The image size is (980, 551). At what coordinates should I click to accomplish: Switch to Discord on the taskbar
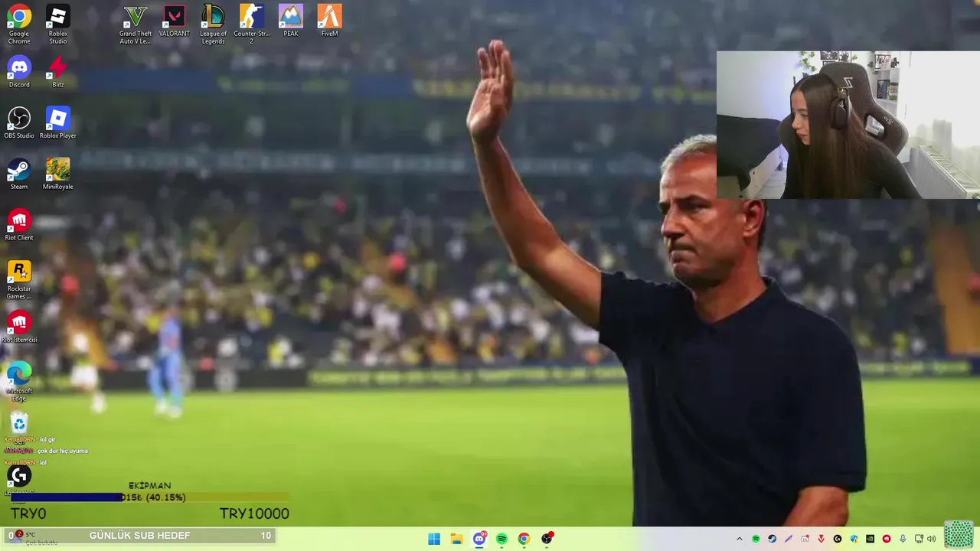479,539
